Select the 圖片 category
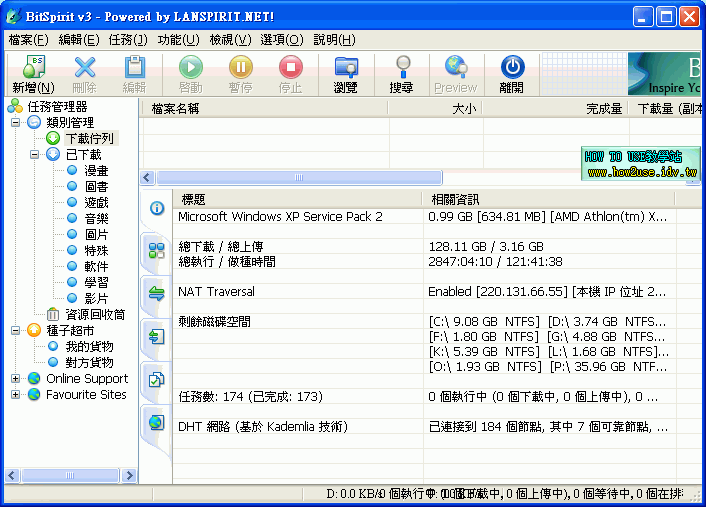The width and height of the screenshot is (706, 507). click(96, 235)
